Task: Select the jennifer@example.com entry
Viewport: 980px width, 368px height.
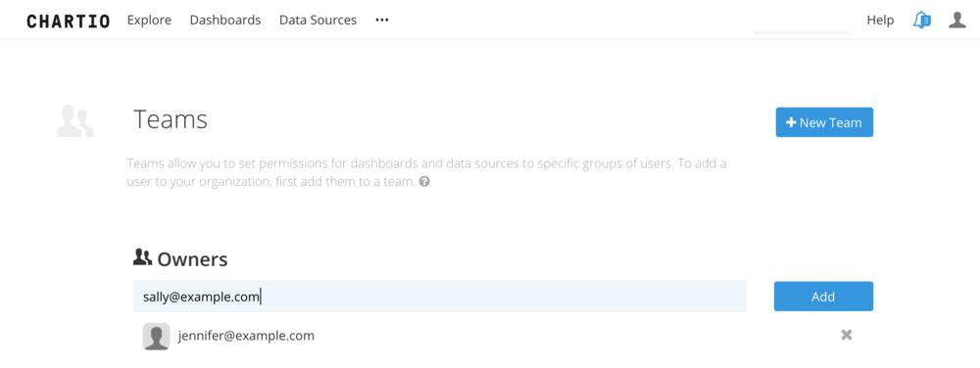Action: click(246, 336)
